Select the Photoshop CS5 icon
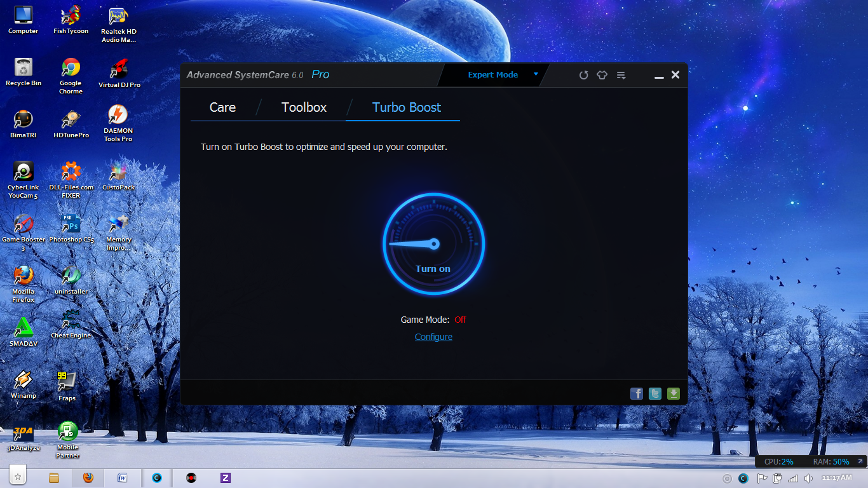 tap(71, 229)
